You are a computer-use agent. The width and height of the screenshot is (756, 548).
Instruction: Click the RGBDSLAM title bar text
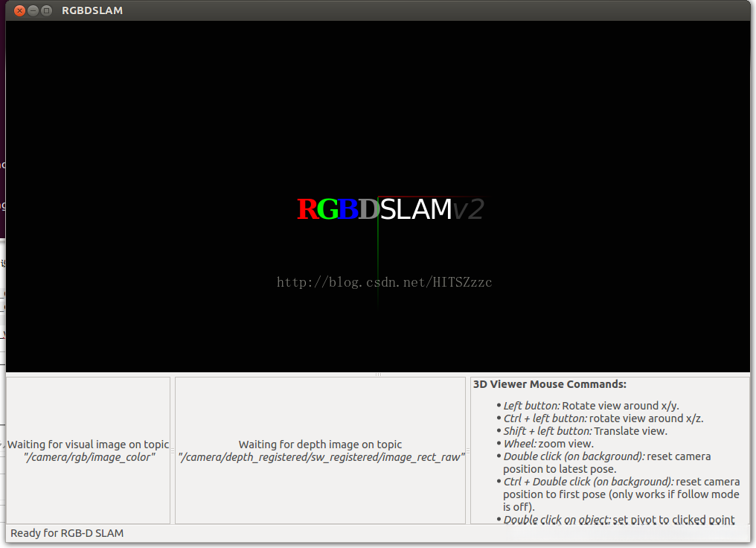(92, 10)
